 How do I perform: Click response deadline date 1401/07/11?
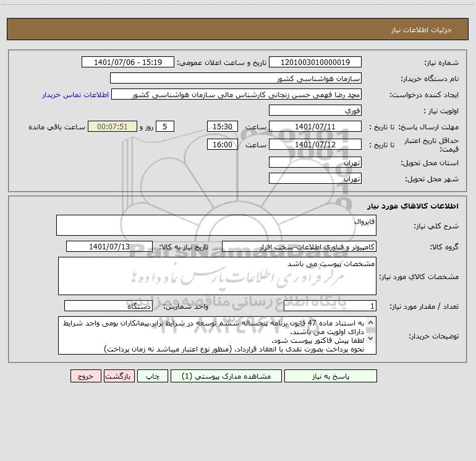point(315,126)
